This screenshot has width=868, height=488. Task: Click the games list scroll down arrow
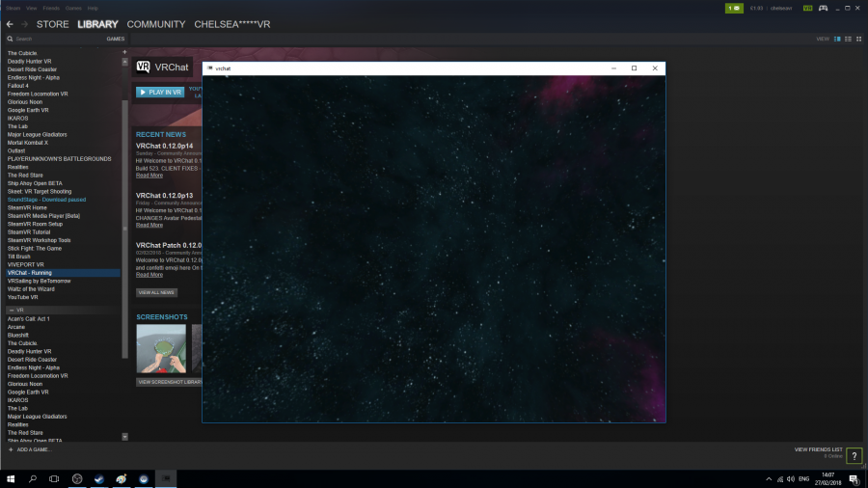pyautogui.click(x=124, y=437)
